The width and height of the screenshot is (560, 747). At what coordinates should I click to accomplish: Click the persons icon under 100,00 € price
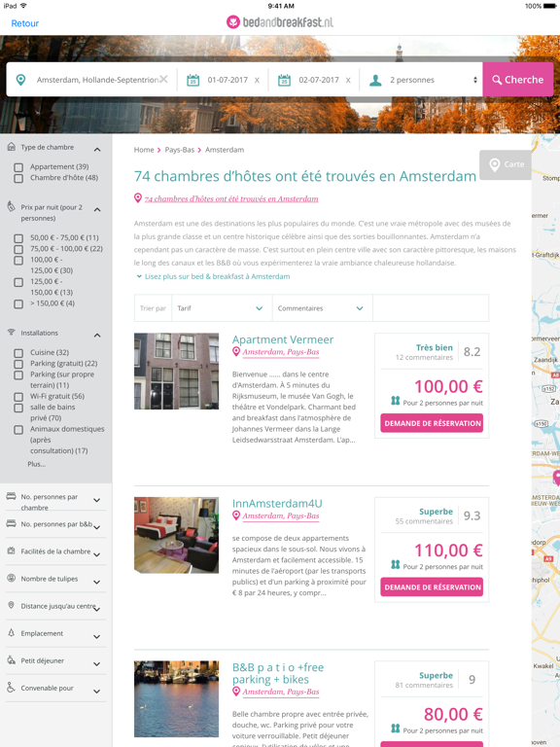coord(396,401)
